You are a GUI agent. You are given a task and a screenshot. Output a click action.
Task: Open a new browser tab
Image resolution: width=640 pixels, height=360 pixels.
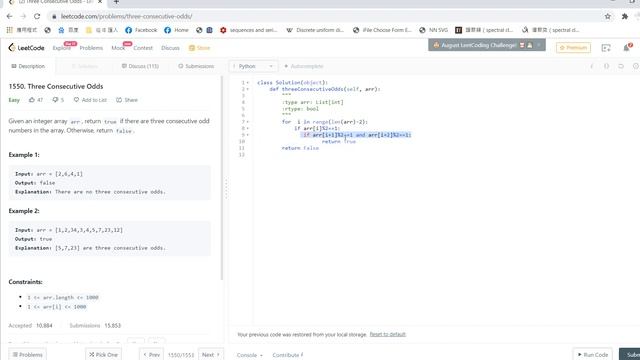(x=116, y=2)
